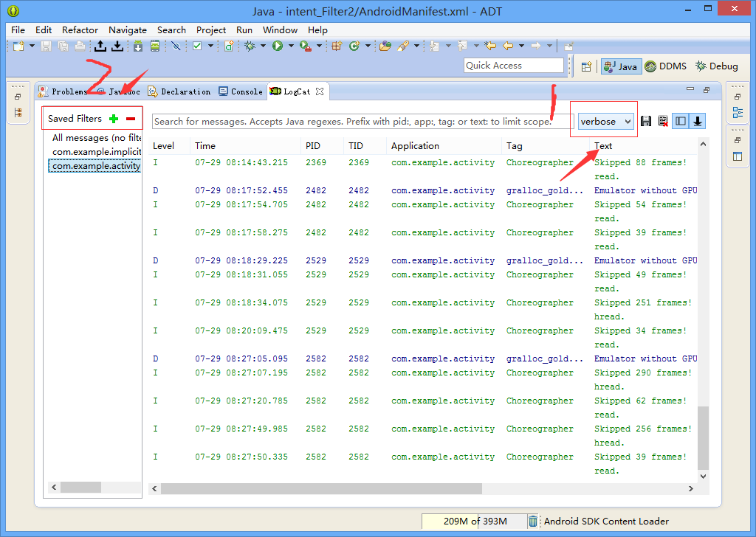The width and height of the screenshot is (756, 537).
Task: Switch to the Problems tab
Action: [63, 91]
